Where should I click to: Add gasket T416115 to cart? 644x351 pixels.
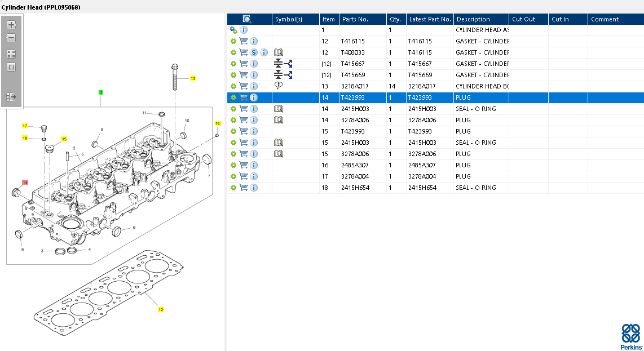pyautogui.click(x=244, y=41)
